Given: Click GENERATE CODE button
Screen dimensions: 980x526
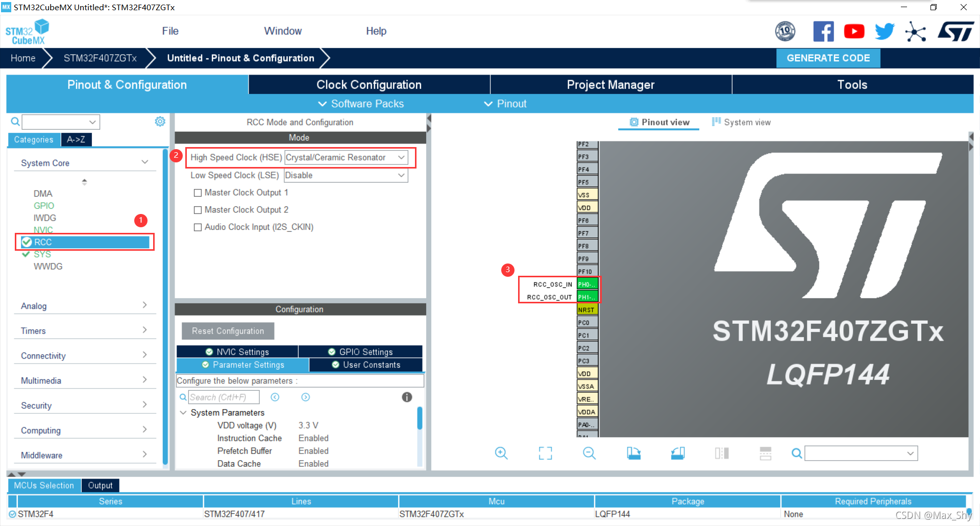Looking at the screenshot, I should [828, 58].
